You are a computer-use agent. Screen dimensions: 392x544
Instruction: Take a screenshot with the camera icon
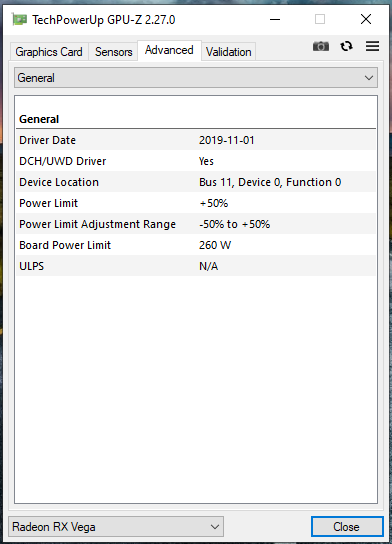click(x=321, y=46)
